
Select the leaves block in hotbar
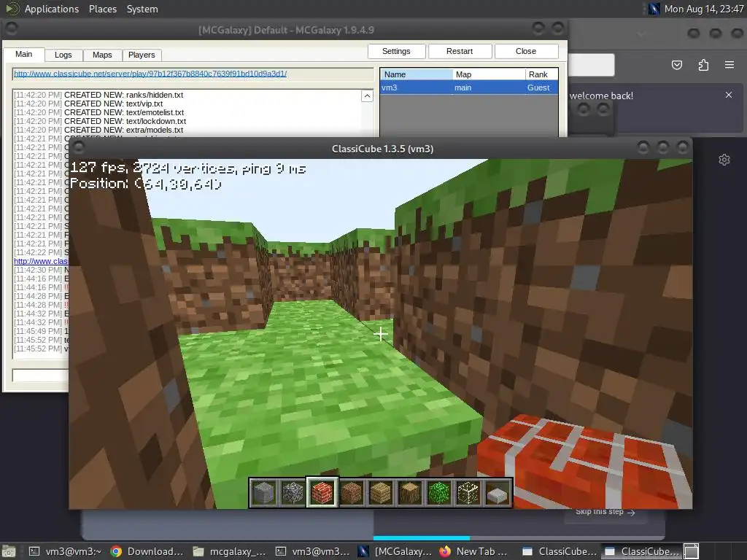click(438, 493)
